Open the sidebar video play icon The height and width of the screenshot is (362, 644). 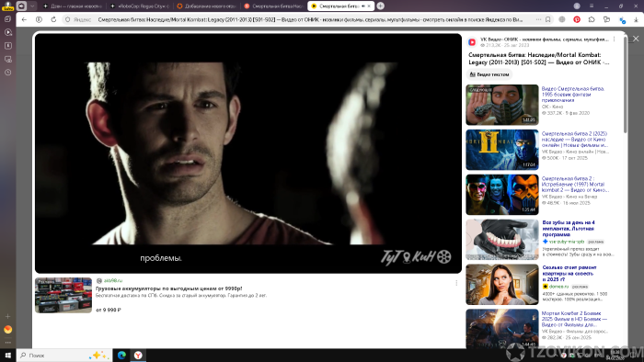[7, 32]
